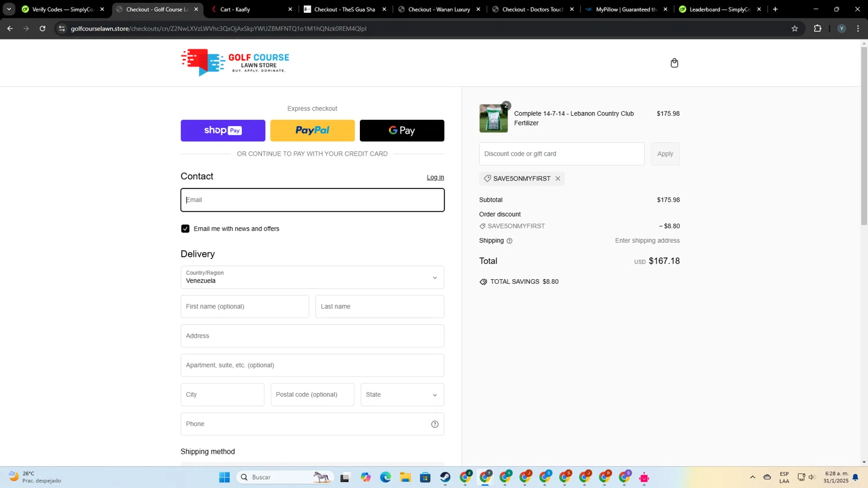Click the phone field help icon
The image size is (868, 488).
click(435, 424)
